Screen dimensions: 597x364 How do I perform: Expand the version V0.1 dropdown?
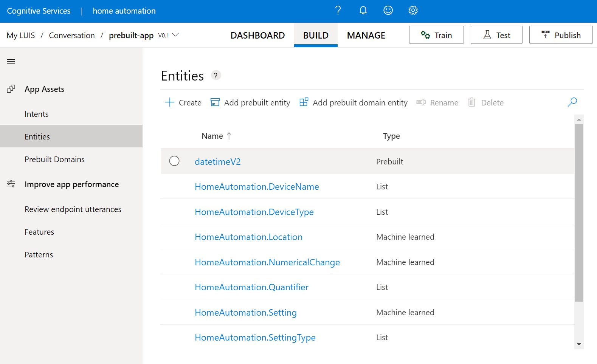(x=175, y=35)
